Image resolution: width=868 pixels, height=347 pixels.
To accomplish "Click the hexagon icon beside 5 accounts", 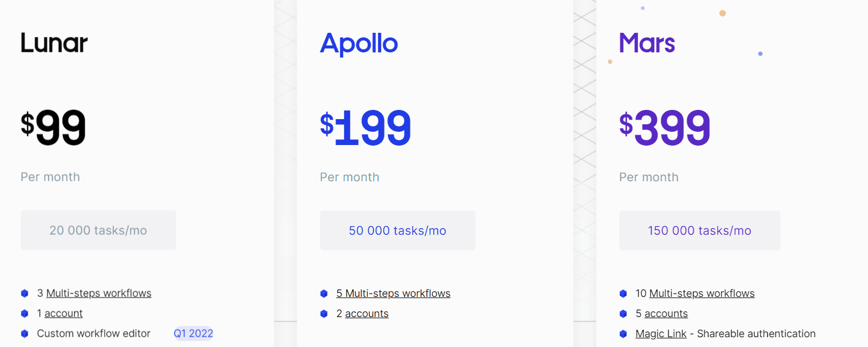I will (x=623, y=313).
